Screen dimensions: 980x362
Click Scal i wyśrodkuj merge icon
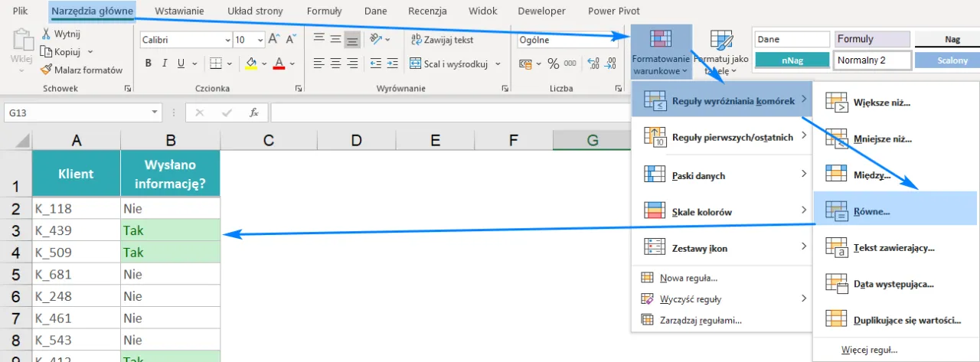416,64
